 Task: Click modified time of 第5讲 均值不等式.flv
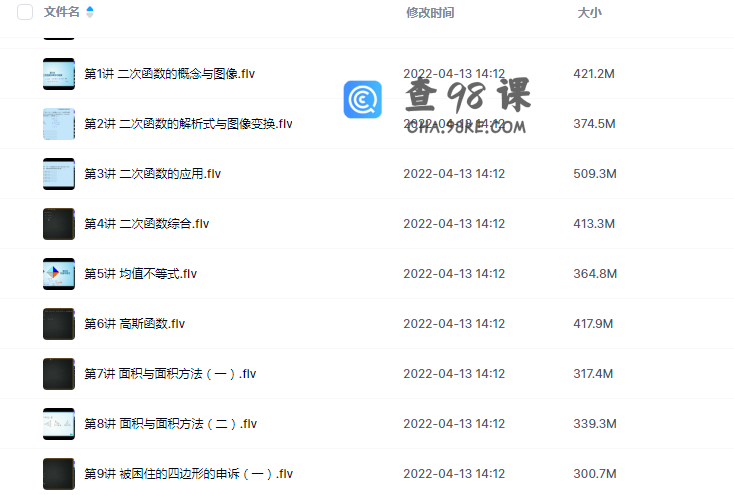pyautogui.click(x=454, y=274)
